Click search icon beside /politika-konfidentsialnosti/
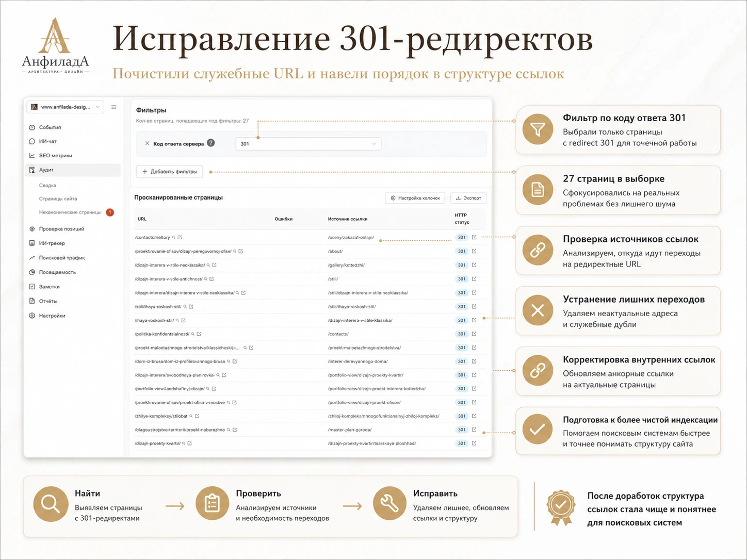This screenshot has width=747, height=560. (x=193, y=334)
